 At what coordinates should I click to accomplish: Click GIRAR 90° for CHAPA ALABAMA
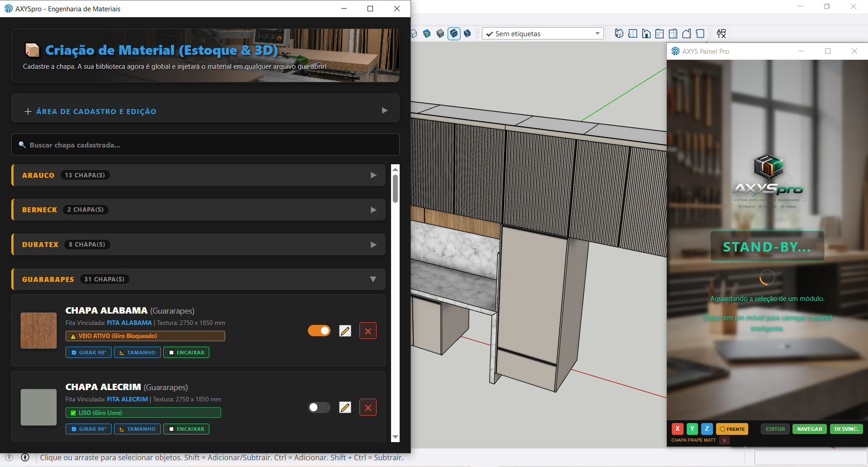click(x=89, y=353)
